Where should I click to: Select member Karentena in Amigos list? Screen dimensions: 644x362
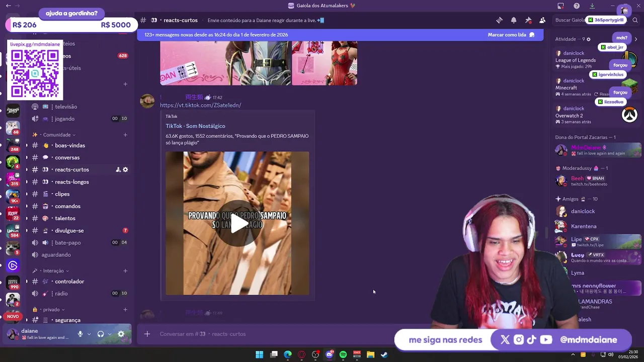597,227
